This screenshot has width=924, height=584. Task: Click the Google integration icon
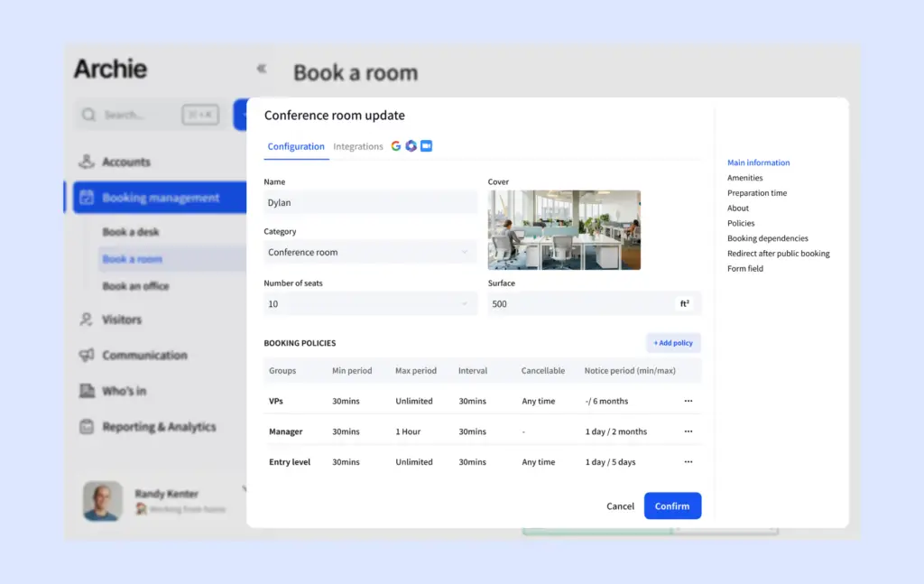tap(395, 146)
